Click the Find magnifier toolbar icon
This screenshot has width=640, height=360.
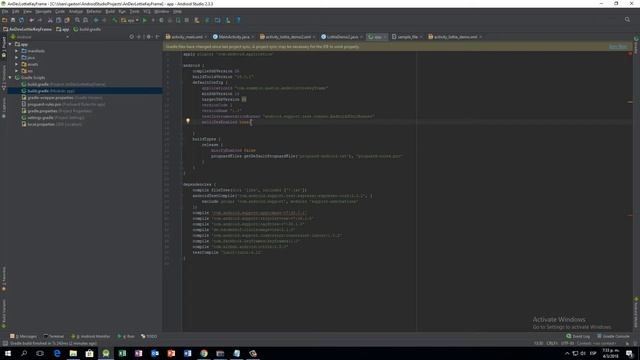coord(77,20)
